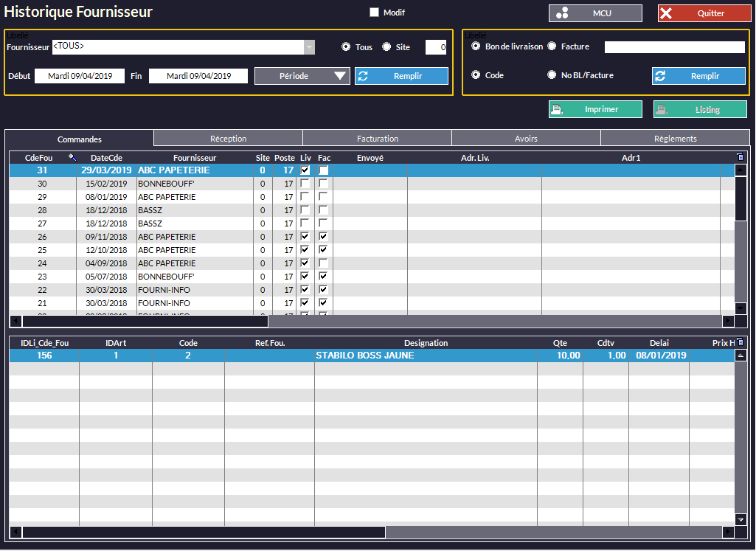Image resolution: width=756 pixels, height=551 pixels.
Task: Switch to the Réception tab
Action: (228, 139)
